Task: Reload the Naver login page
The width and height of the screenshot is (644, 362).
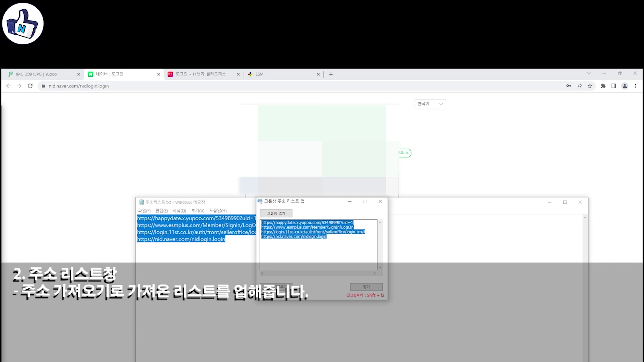Action: tap(30, 86)
